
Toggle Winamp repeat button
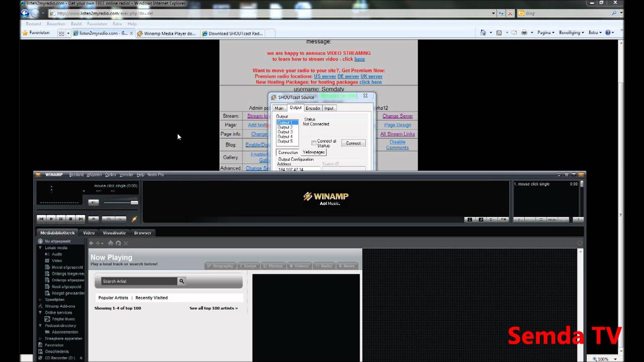point(120,219)
